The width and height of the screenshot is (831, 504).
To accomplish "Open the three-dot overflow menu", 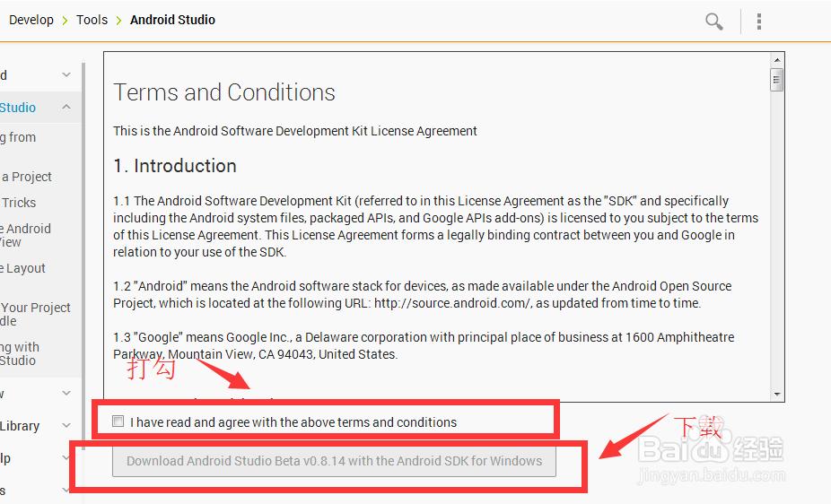I will (x=759, y=22).
